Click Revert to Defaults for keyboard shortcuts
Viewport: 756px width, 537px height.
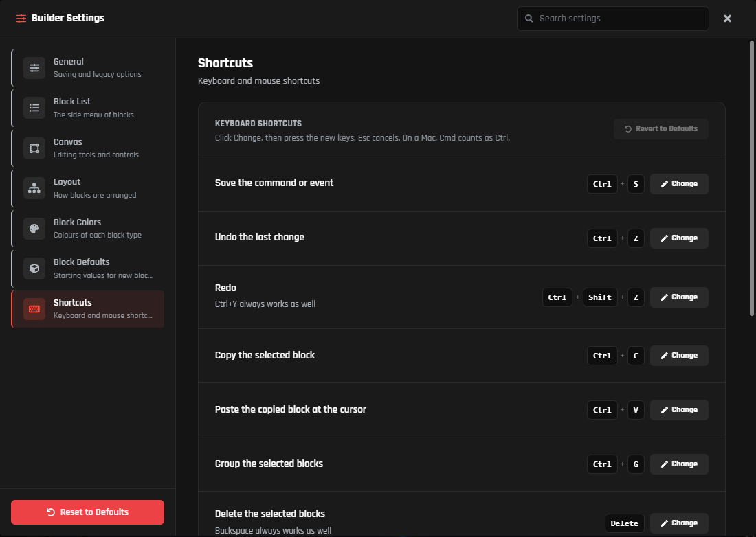[x=660, y=128]
